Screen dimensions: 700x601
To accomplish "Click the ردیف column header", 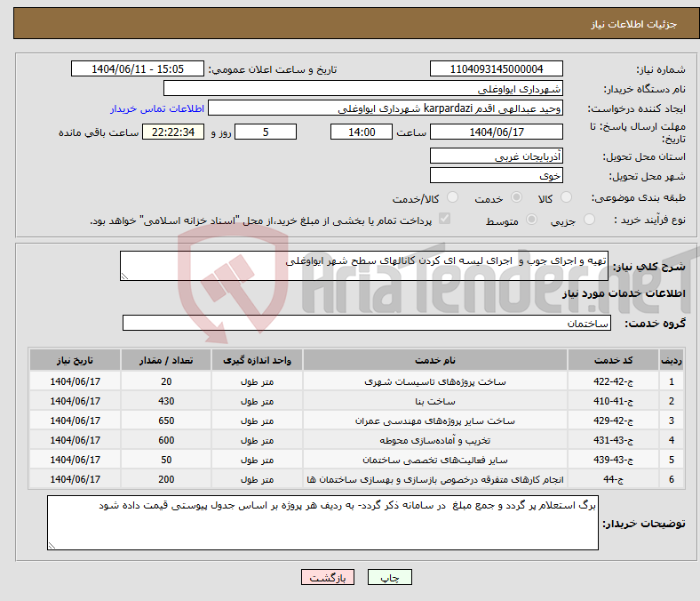I will pos(672,360).
